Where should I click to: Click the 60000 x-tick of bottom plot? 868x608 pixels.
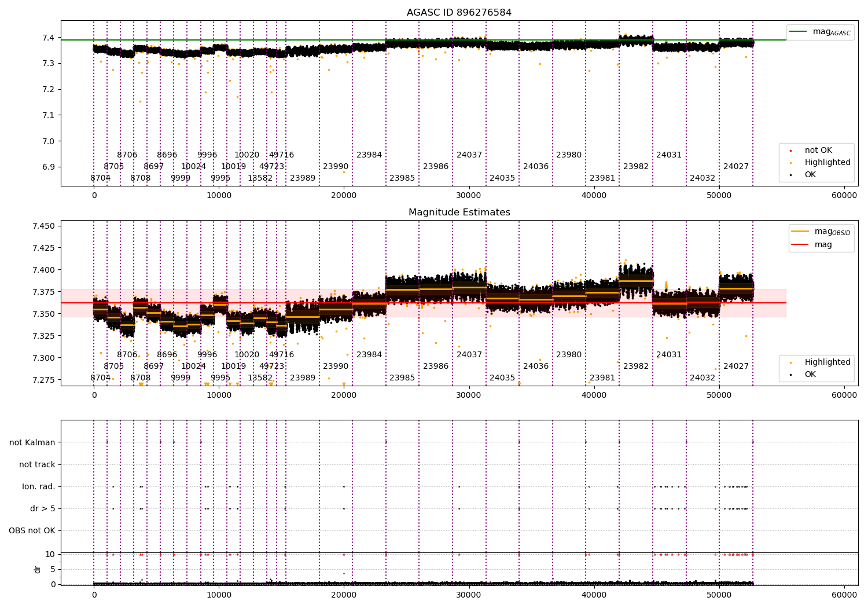pos(844,595)
